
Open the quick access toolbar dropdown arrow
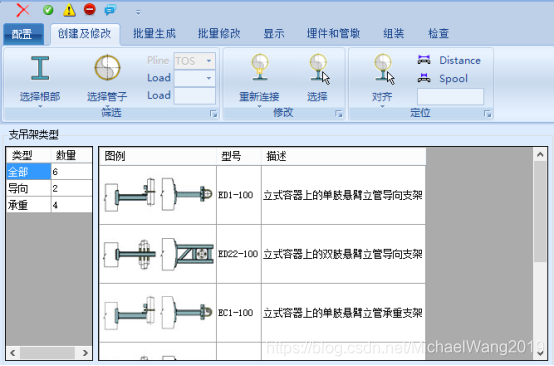pyautogui.click(x=138, y=13)
